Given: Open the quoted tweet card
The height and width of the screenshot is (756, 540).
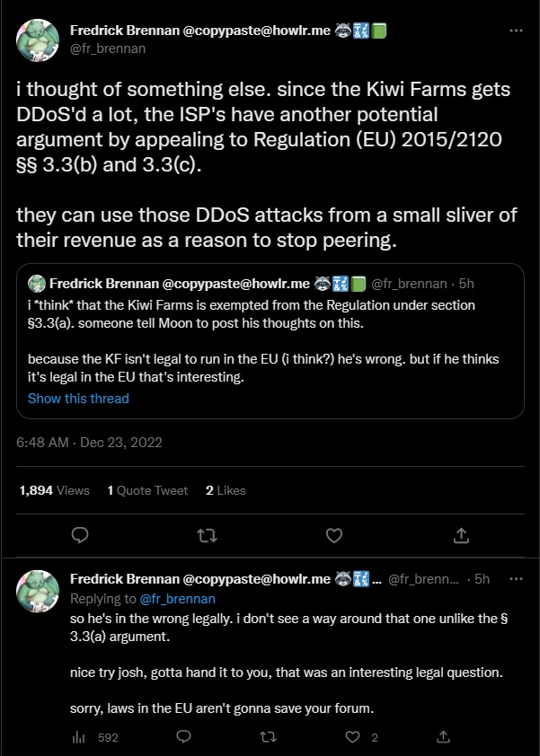Looking at the screenshot, I should (x=270, y=341).
